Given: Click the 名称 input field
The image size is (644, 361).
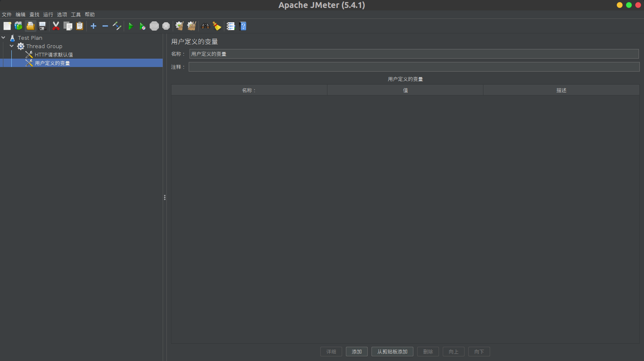Looking at the screenshot, I should click(x=414, y=54).
